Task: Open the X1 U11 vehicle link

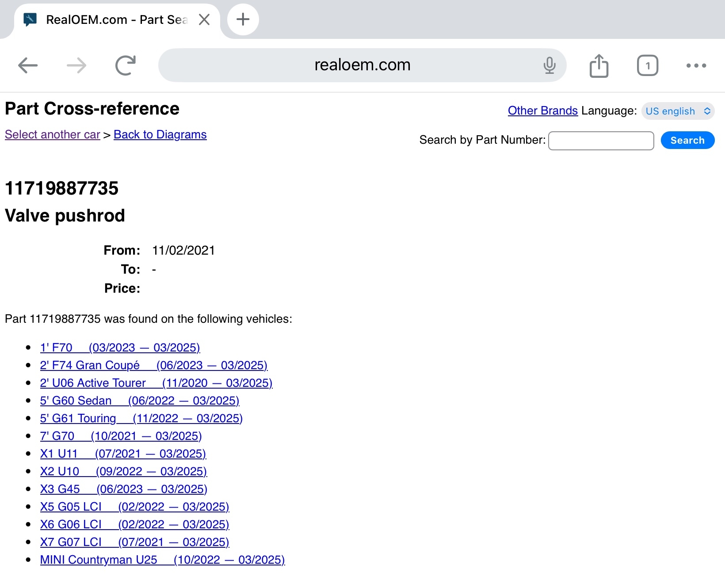Action: [123, 454]
